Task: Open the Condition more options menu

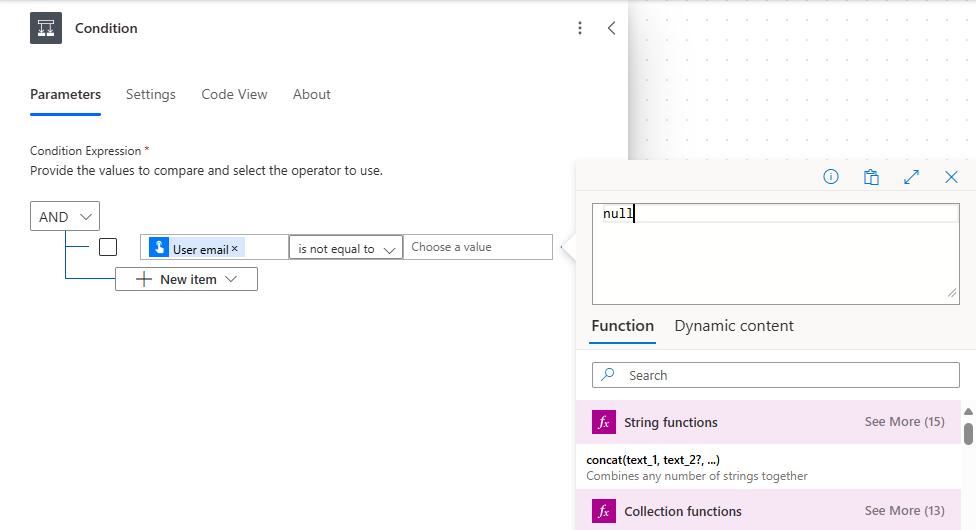Action: (x=580, y=28)
